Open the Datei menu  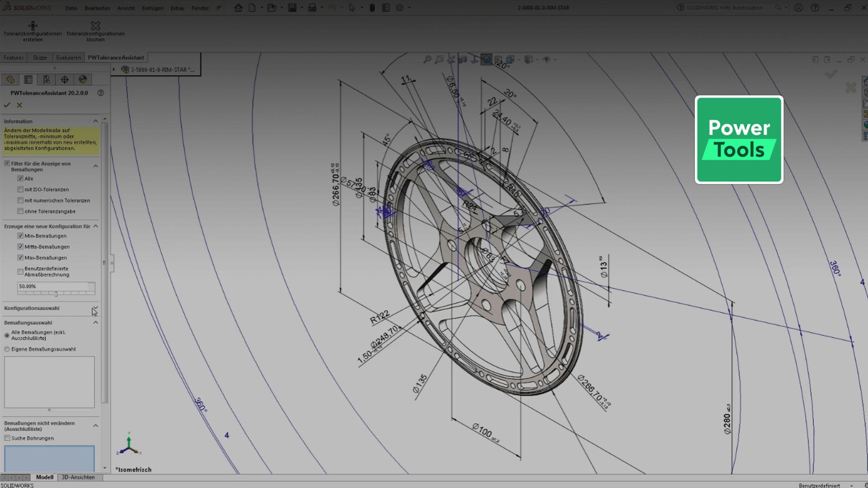pos(71,8)
